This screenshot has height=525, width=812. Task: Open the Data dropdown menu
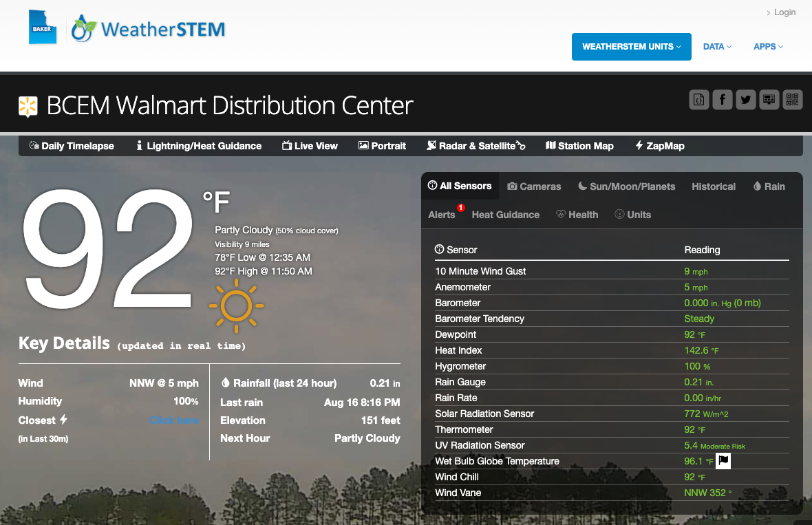[717, 47]
